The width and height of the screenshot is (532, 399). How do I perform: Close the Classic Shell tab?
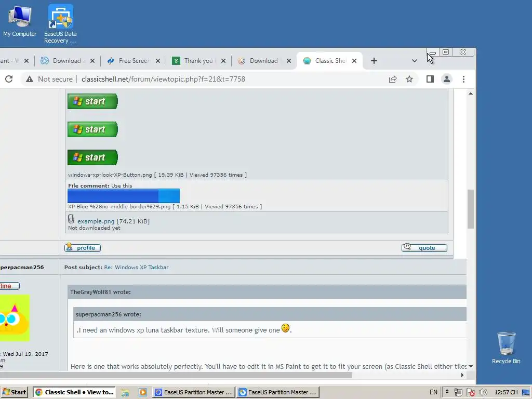[354, 61]
